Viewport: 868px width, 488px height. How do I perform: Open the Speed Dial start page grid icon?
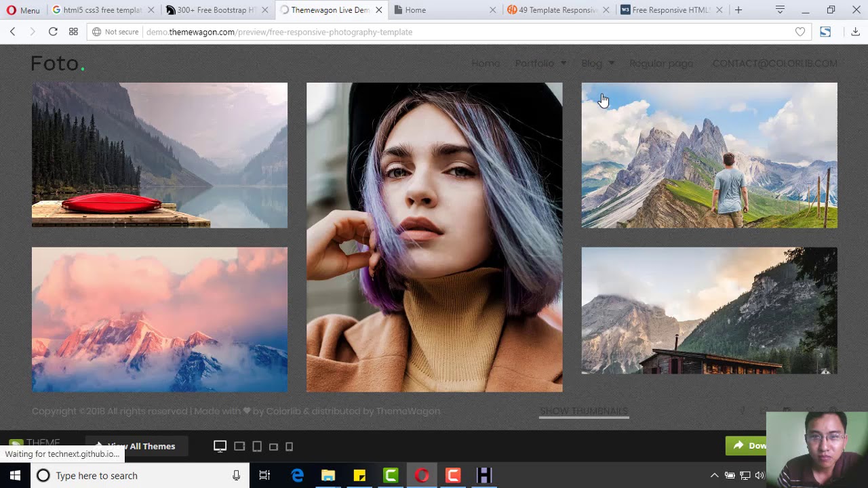coord(73,32)
